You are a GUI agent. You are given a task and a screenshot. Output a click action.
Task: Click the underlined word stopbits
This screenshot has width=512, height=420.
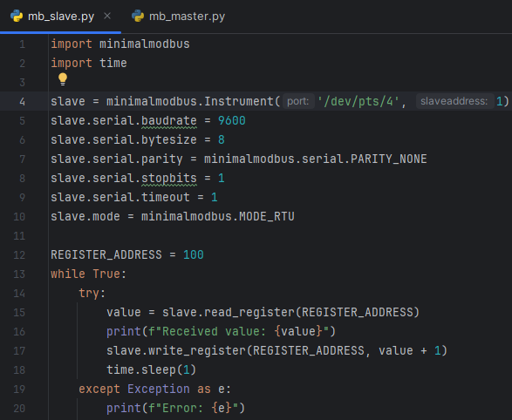click(x=169, y=179)
